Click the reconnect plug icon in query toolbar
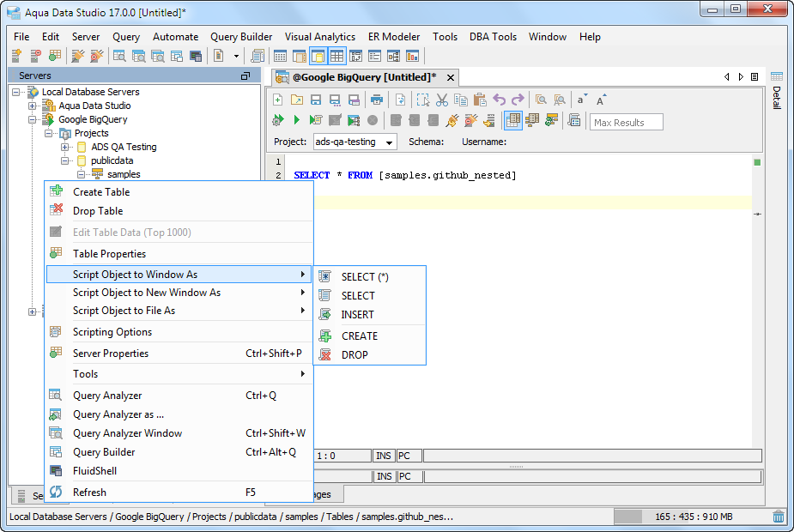794x532 pixels. point(452,120)
